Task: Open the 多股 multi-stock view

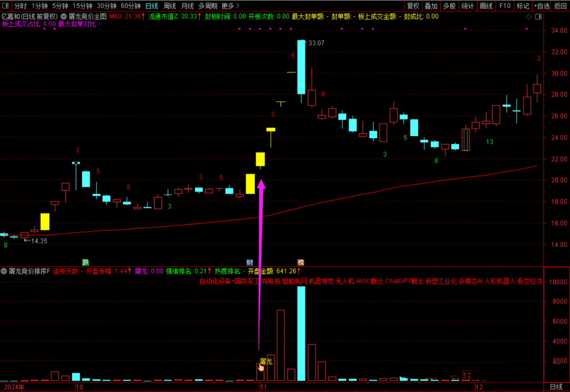Action: (449, 6)
